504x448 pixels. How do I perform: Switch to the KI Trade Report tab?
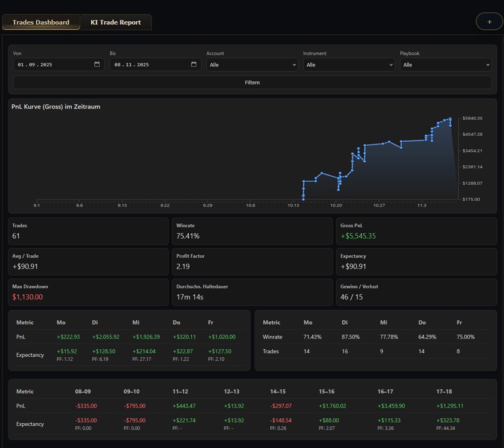tap(115, 22)
